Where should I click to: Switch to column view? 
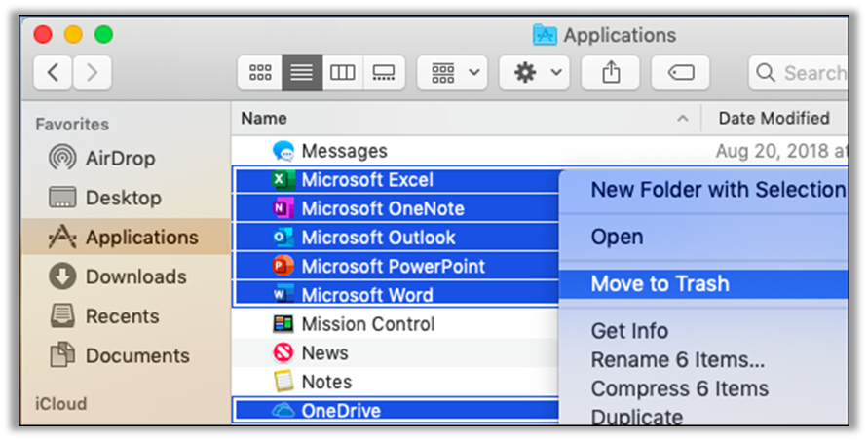(342, 72)
